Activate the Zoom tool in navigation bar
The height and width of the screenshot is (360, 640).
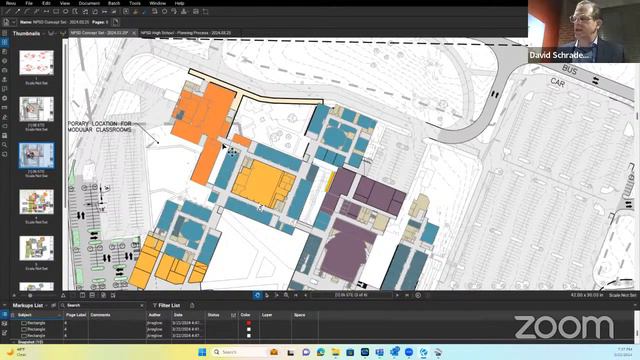pos(286,295)
